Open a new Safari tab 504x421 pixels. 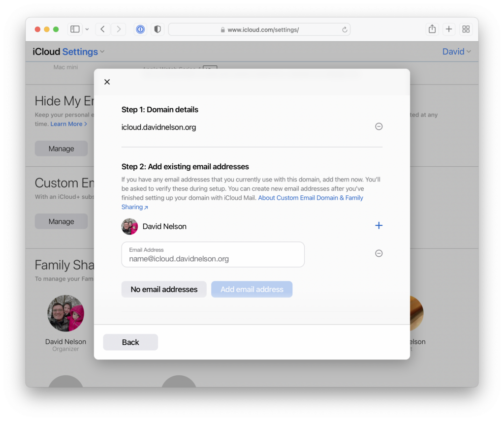point(449,29)
